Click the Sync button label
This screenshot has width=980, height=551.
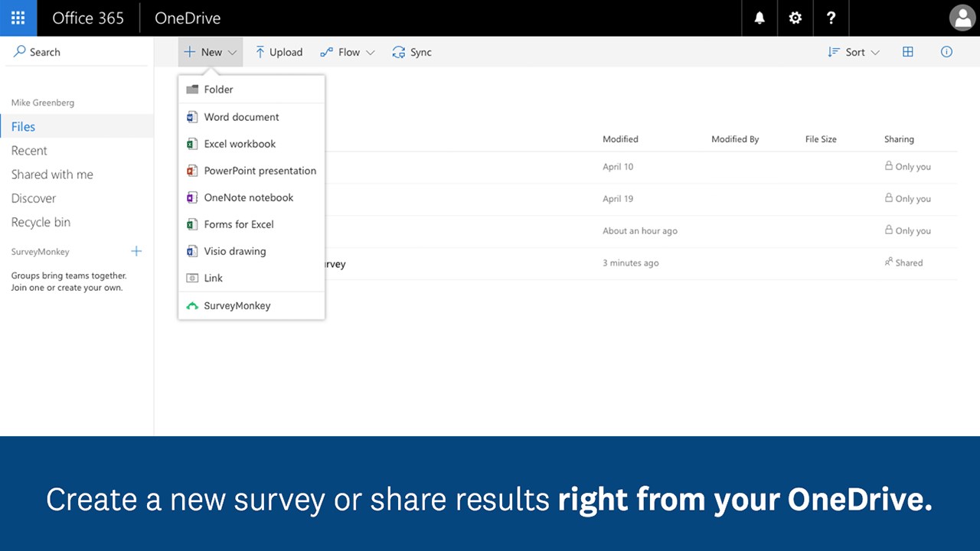421,52
